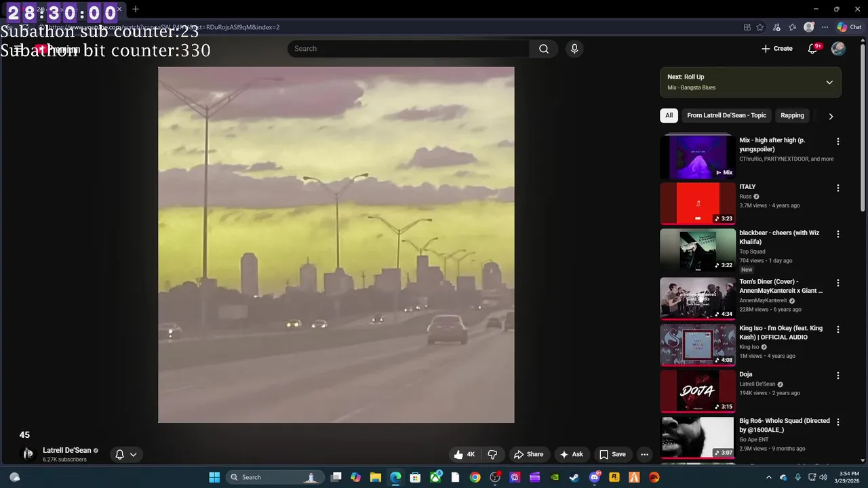This screenshot has width=868, height=488.
Task: Open Windows Start menu
Action: 214,477
